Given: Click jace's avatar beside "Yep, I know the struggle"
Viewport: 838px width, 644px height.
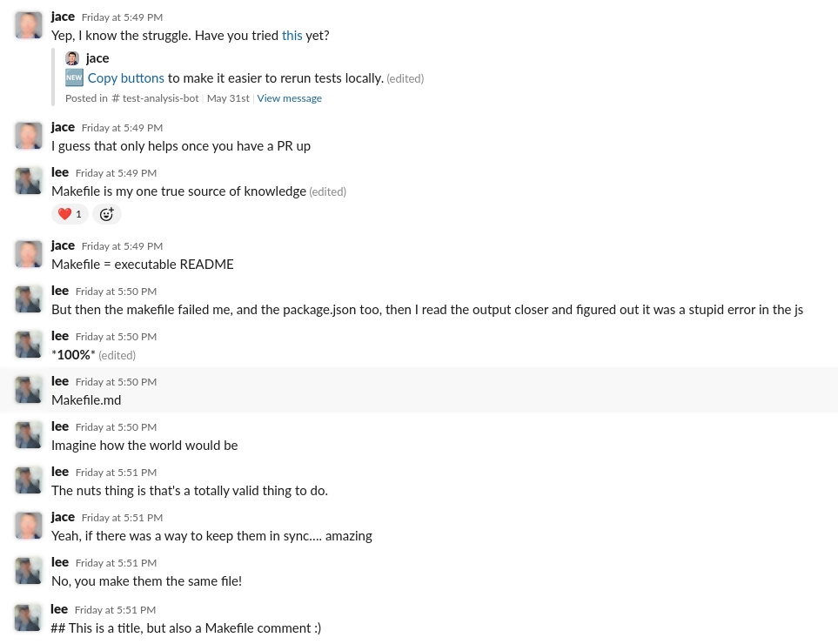Looking at the screenshot, I should point(29,25).
